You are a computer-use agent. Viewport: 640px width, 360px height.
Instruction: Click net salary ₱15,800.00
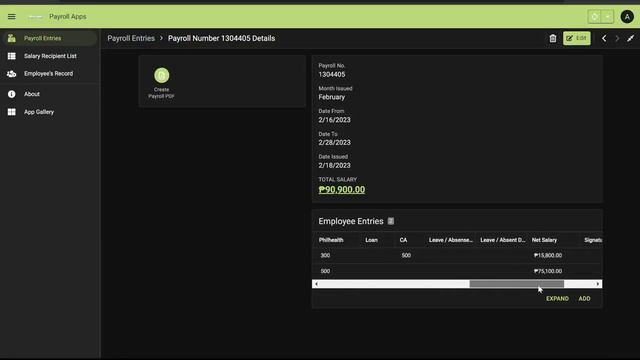pos(548,256)
